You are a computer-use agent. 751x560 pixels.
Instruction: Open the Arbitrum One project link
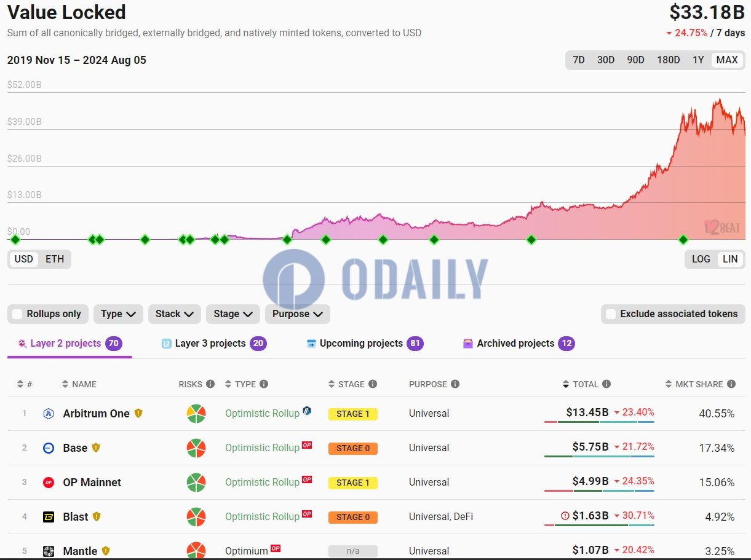coord(96,414)
